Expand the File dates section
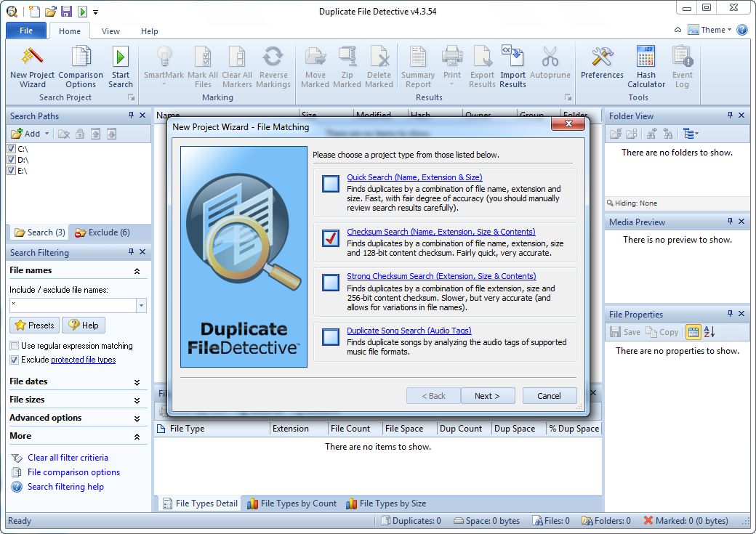This screenshot has width=756, height=534. 137,382
